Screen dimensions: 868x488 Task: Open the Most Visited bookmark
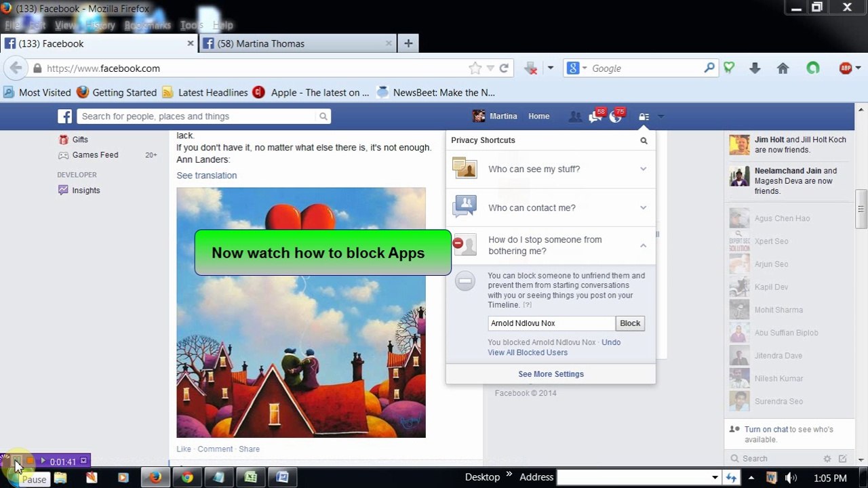(37, 92)
